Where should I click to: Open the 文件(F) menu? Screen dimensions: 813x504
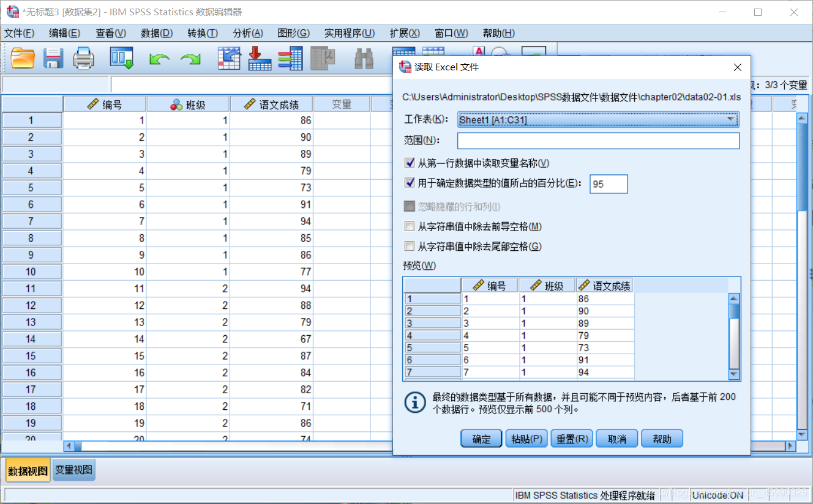tap(19, 33)
